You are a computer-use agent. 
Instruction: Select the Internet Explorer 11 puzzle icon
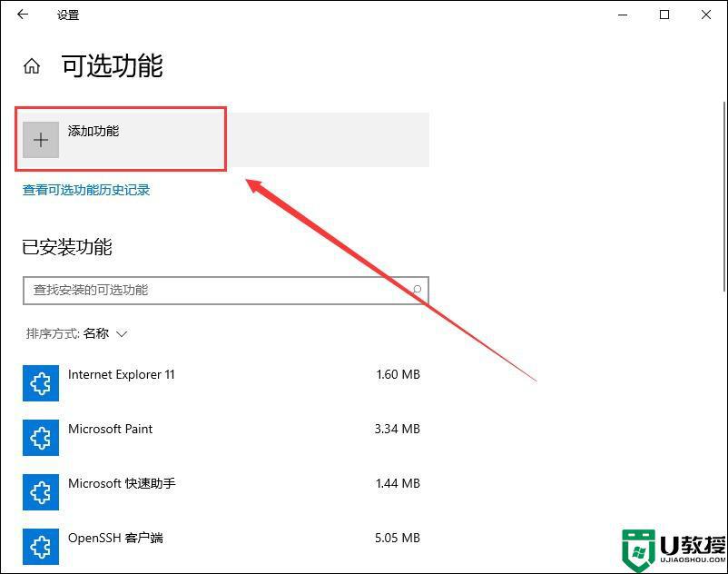(x=41, y=383)
